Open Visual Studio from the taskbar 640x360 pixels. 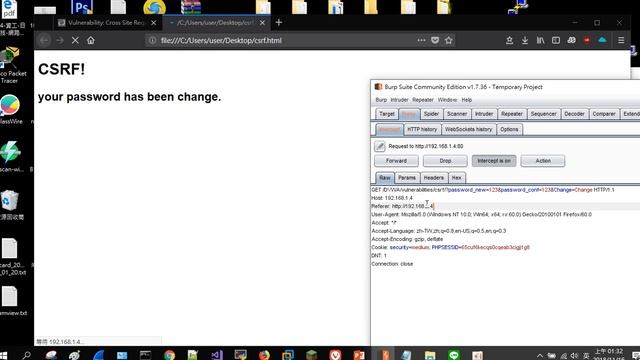click(x=217, y=355)
